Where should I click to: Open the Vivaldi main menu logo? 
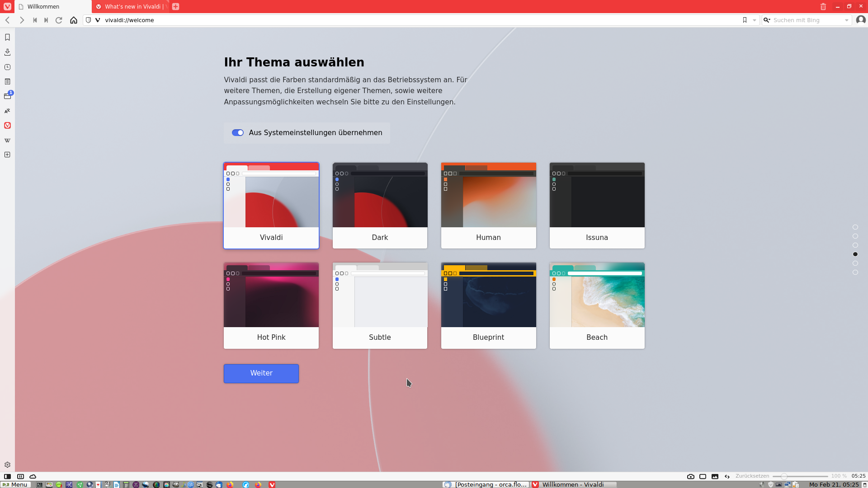(x=7, y=7)
